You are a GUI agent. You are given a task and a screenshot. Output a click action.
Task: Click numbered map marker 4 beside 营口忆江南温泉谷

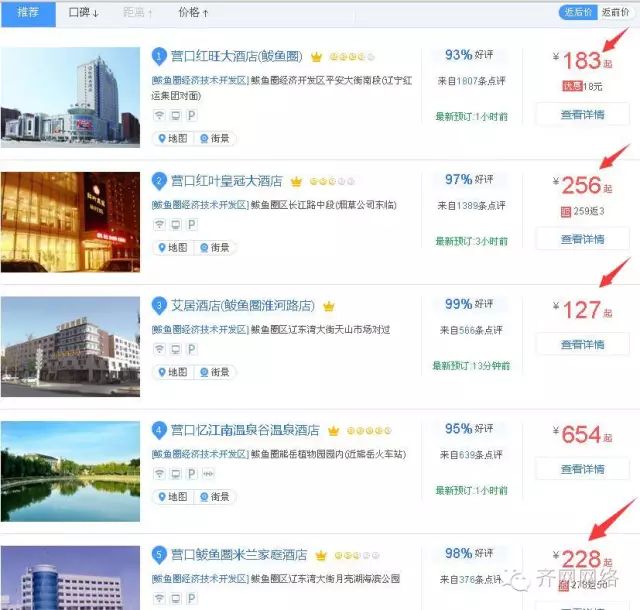tap(159, 430)
